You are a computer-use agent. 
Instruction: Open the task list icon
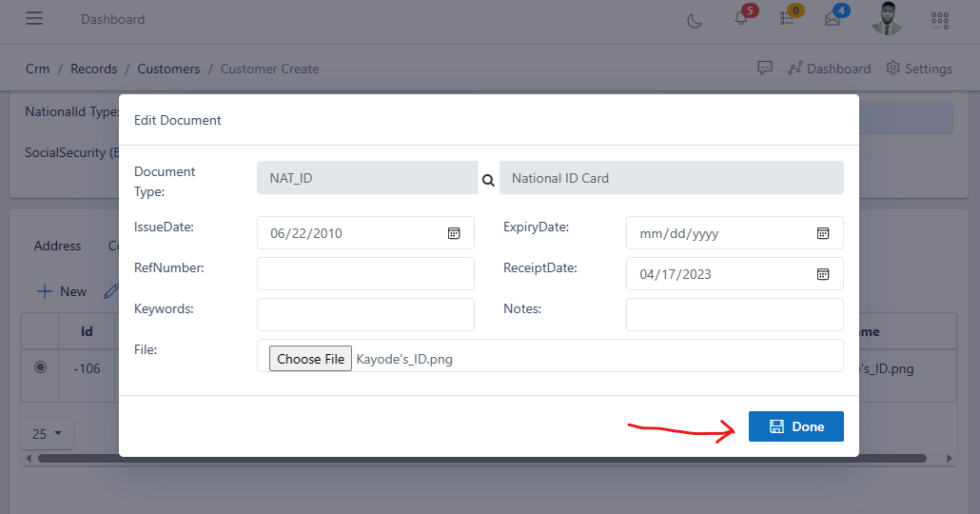[x=787, y=19]
